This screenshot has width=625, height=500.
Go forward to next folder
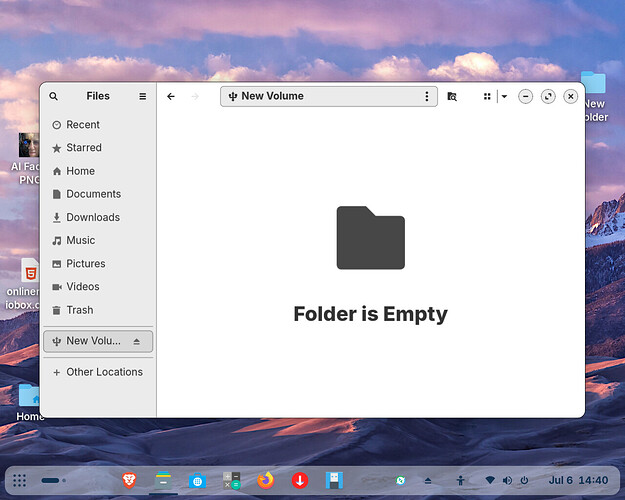[195, 96]
